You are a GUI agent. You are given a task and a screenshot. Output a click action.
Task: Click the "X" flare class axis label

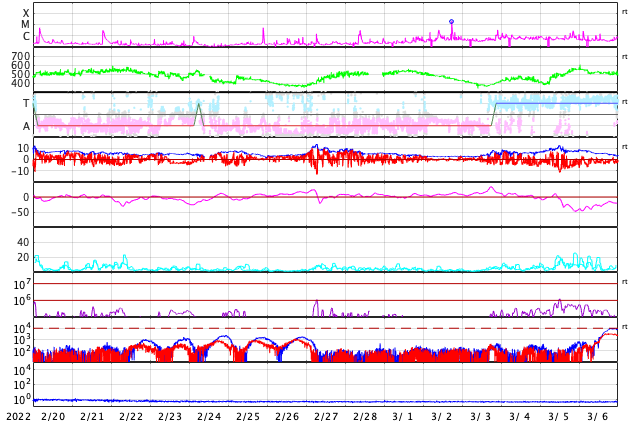tap(26, 13)
